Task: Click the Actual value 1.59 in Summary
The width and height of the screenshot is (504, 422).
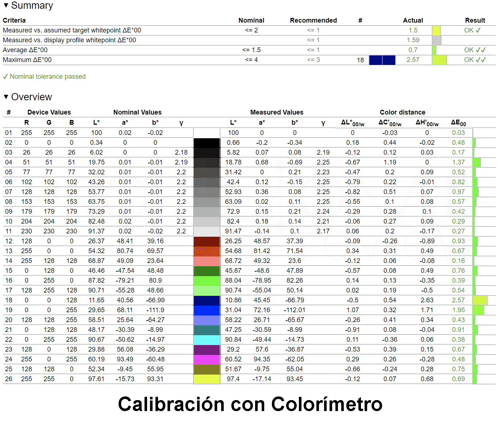Action: 413,40
